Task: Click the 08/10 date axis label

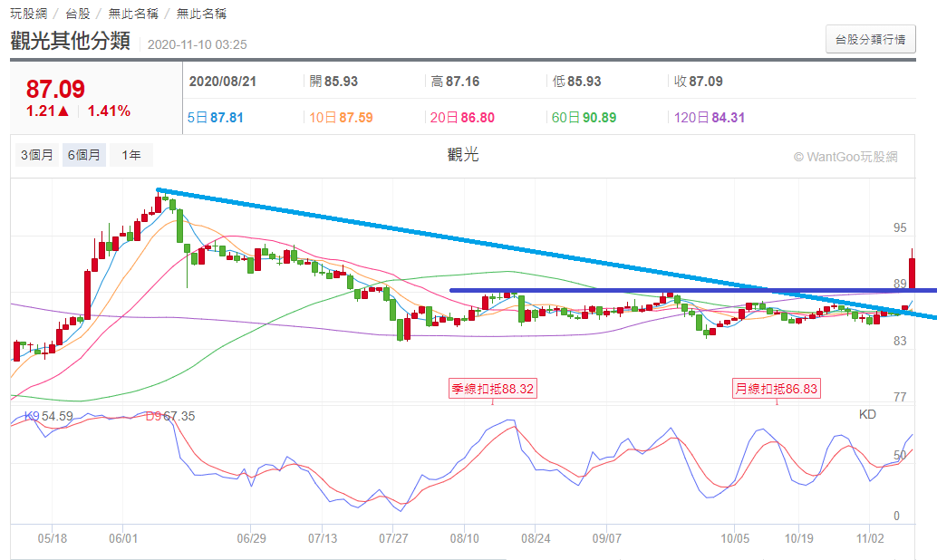Action: (x=464, y=538)
